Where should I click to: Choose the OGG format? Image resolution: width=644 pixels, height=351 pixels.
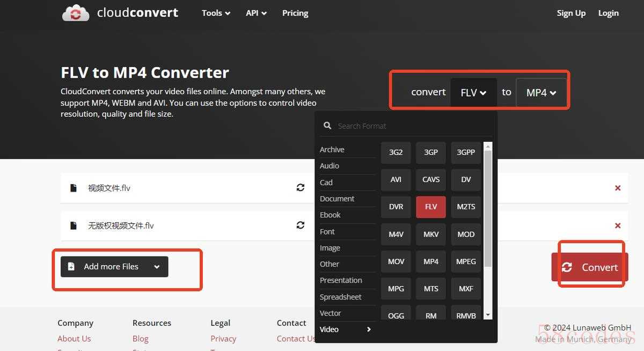[x=396, y=313]
